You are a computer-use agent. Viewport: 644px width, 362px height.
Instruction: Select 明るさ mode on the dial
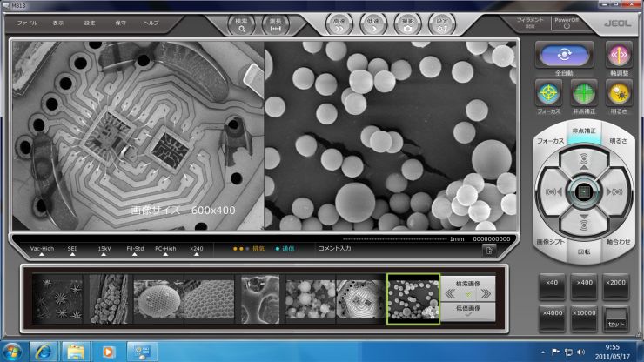(618, 140)
